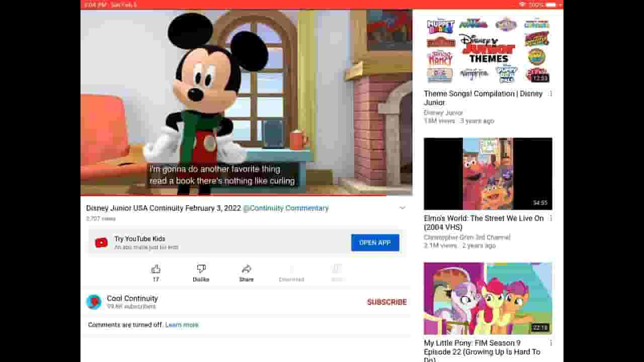Open the Learn more link
Image resolution: width=644 pixels, height=362 pixels.
tap(182, 325)
